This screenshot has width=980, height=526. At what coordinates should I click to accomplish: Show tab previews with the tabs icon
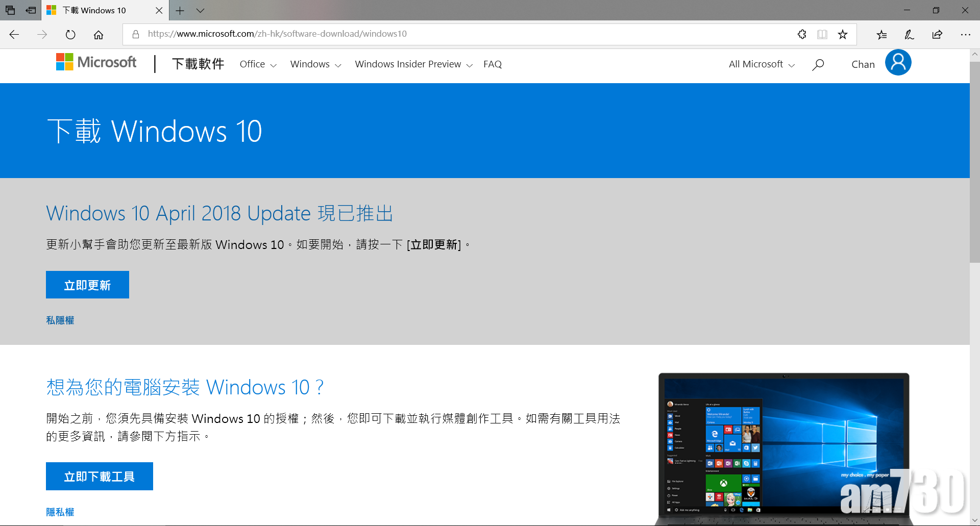(x=10, y=10)
